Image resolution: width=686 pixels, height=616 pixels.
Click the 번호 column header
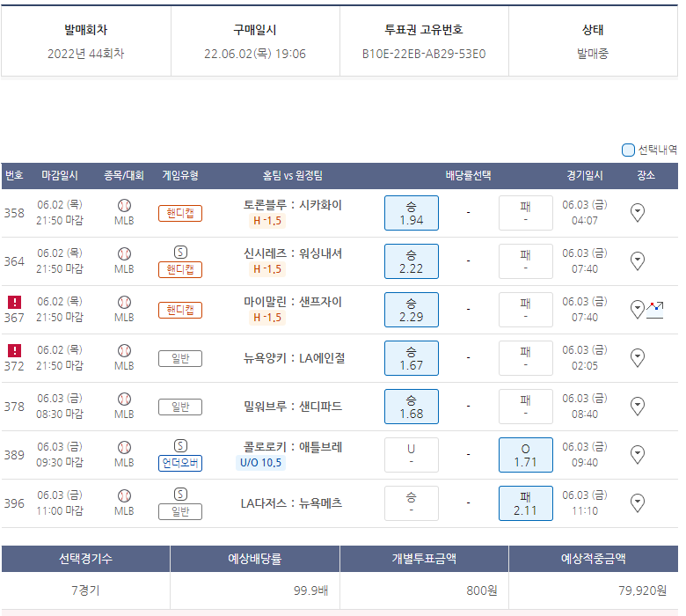[14, 176]
